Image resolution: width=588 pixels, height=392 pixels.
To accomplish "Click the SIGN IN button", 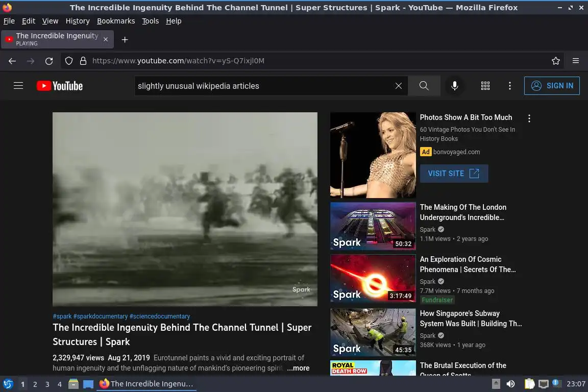I will 552,86.
